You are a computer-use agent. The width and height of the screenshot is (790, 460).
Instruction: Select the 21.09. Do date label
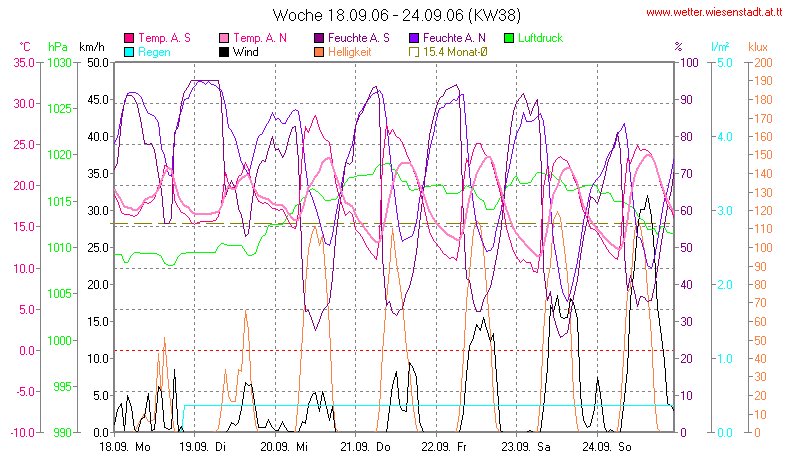click(371, 446)
